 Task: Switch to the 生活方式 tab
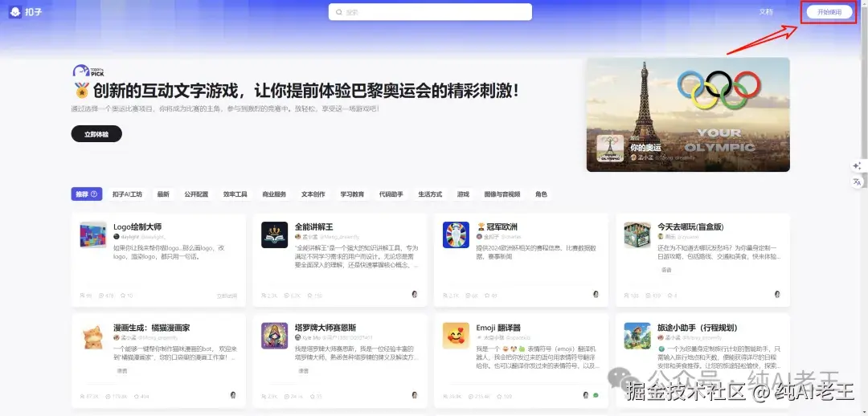(x=430, y=194)
